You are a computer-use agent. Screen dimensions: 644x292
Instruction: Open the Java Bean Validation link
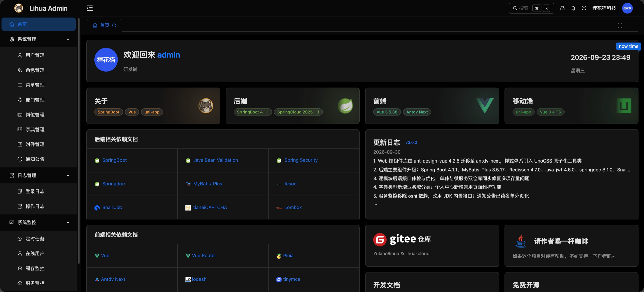pyautogui.click(x=216, y=160)
